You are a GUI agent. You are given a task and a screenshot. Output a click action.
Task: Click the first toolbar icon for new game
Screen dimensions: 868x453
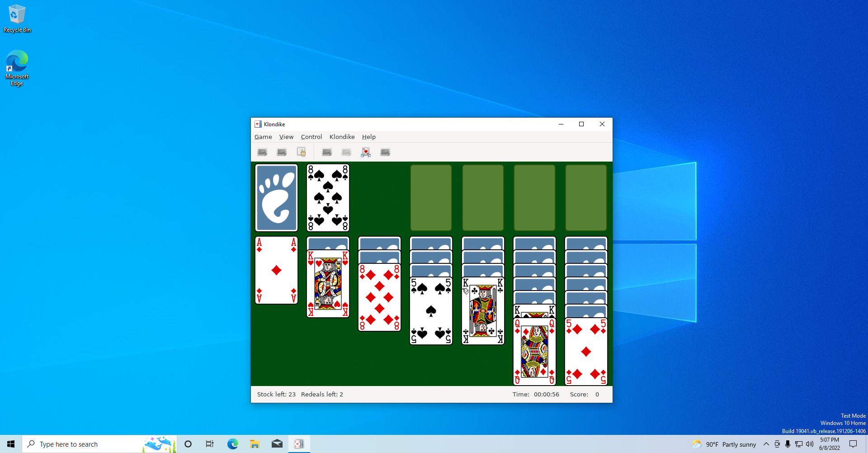[x=262, y=152]
